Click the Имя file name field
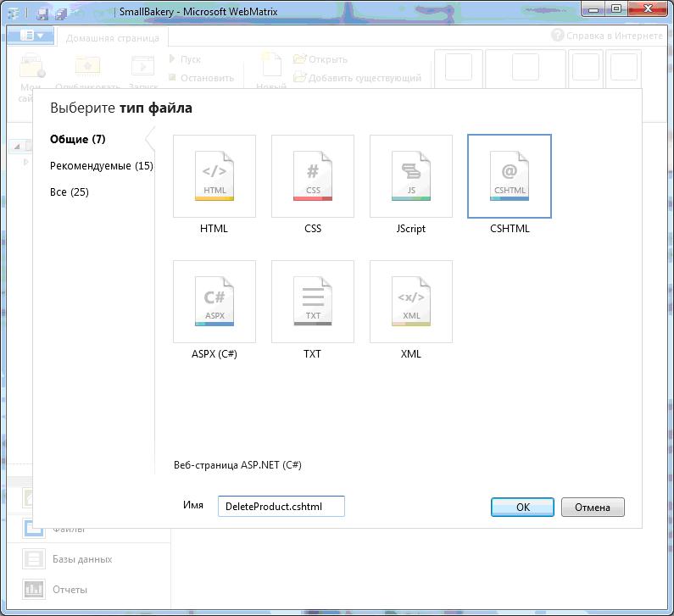The height and width of the screenshot is (616, 674). 281,507
